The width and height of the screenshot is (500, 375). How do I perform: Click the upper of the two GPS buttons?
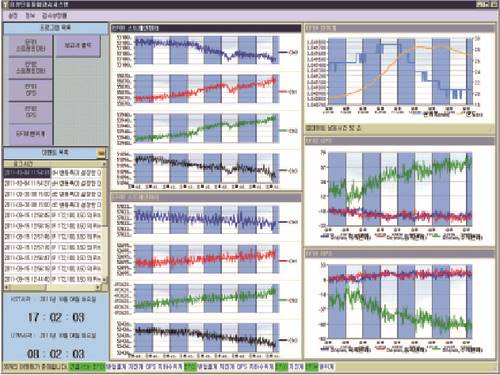click(30, 90)
